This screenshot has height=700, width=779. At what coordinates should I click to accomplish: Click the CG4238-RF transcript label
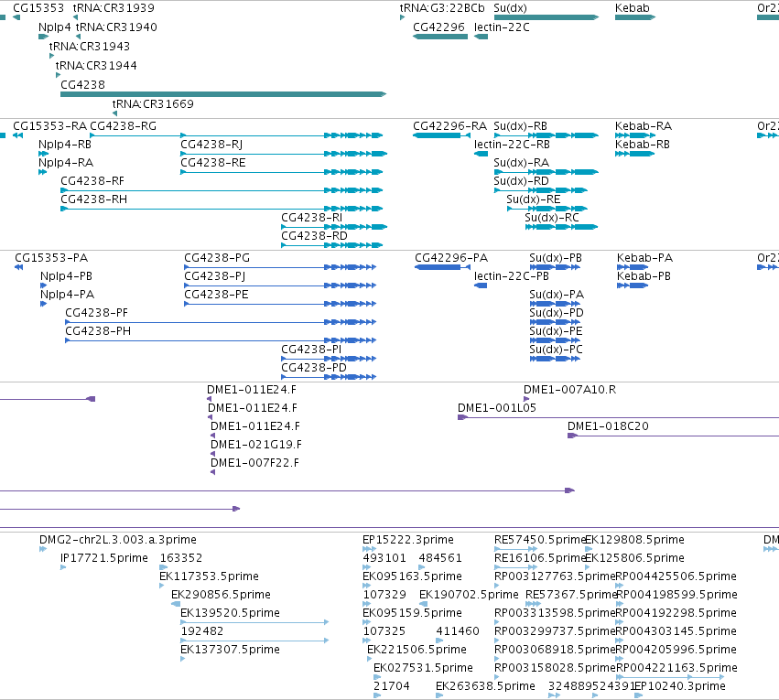click(92, 181)
